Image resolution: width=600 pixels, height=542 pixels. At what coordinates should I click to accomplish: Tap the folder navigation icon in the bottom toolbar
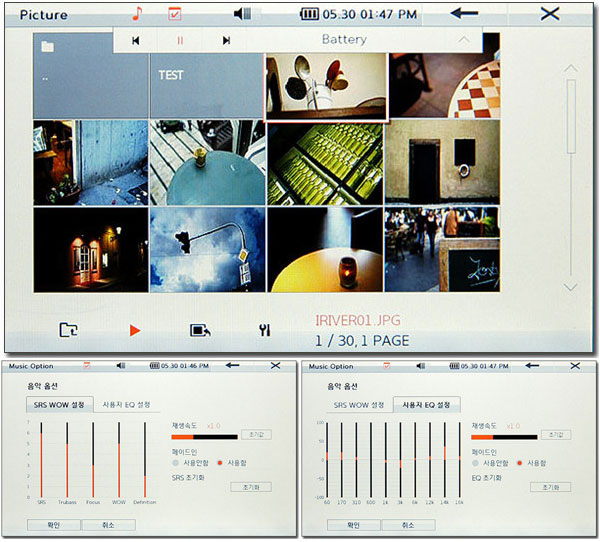(x=68, y=330)
